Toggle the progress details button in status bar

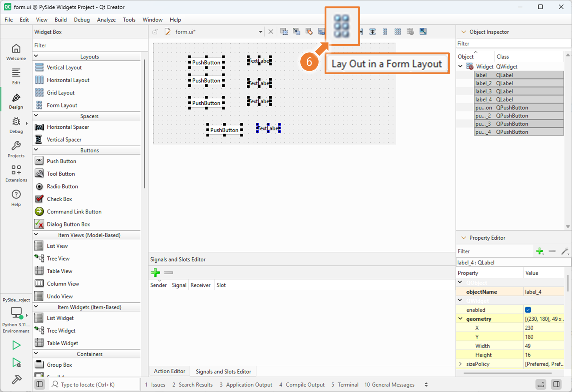tap(541, 384)
